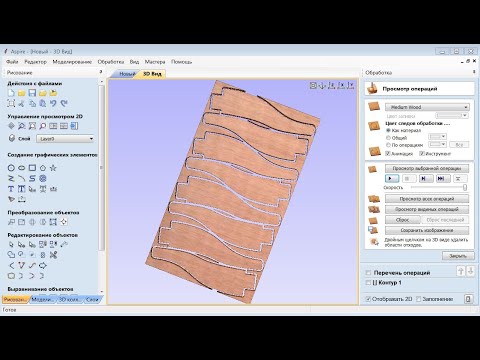The height and width of the screenshot is (360, 480).
Task: Click the Move object transform icon
Action: tap(11, 222)
